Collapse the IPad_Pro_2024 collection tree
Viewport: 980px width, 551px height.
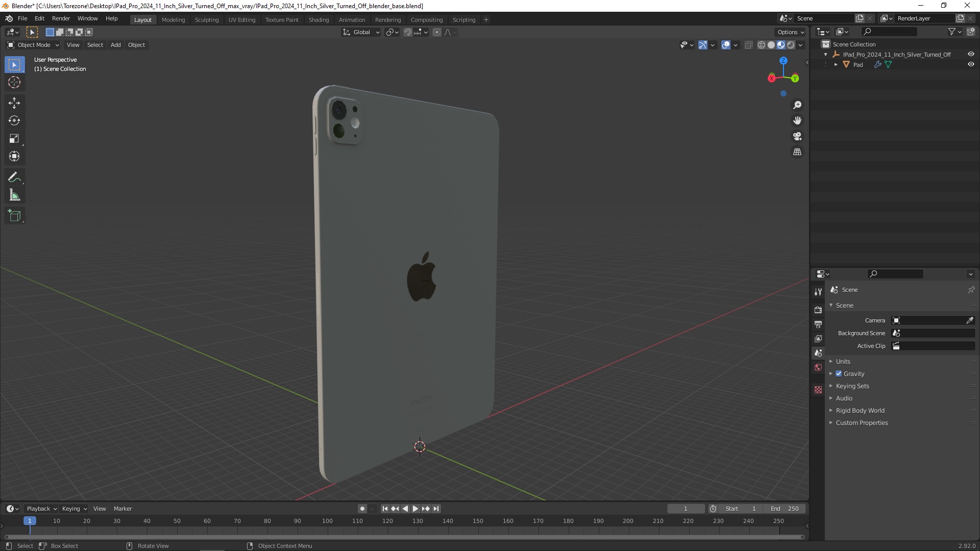coord(826,55)
